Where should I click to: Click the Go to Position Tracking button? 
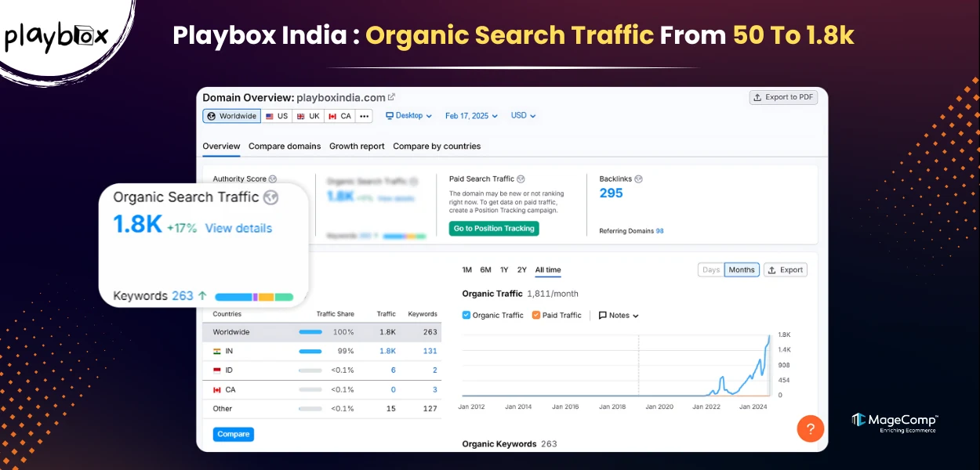(493, 228)
